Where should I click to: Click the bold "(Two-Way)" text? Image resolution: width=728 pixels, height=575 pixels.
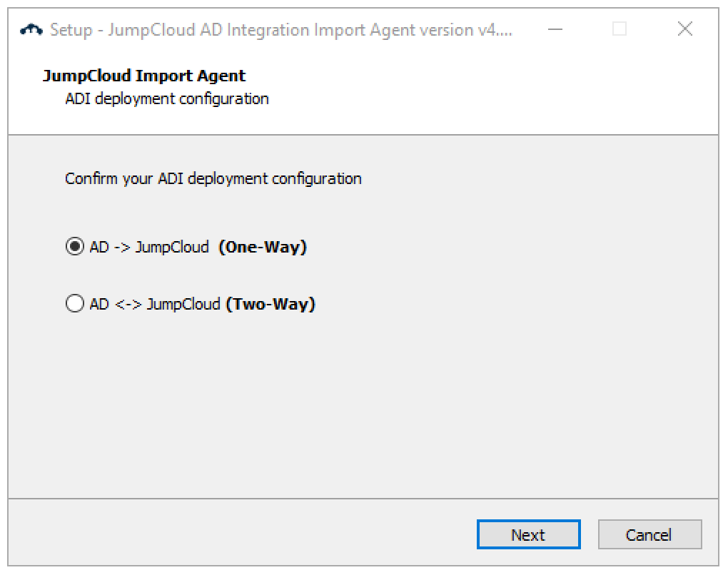click(271, 305)
